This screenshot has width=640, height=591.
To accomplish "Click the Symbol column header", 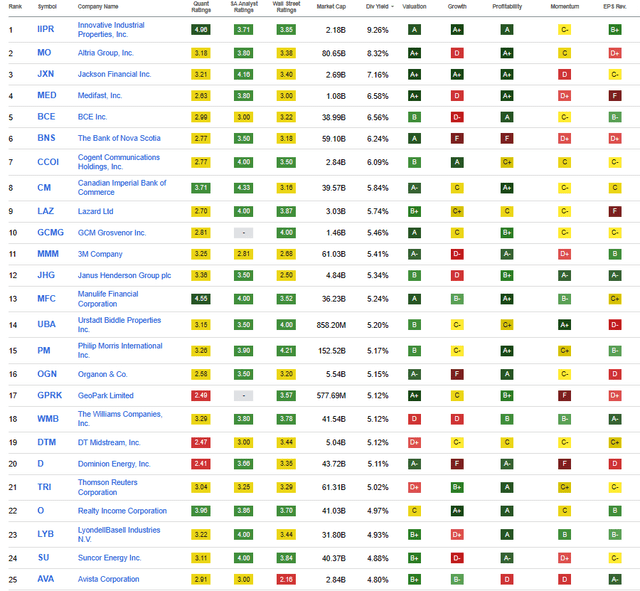I will click(x=47, y=7).
